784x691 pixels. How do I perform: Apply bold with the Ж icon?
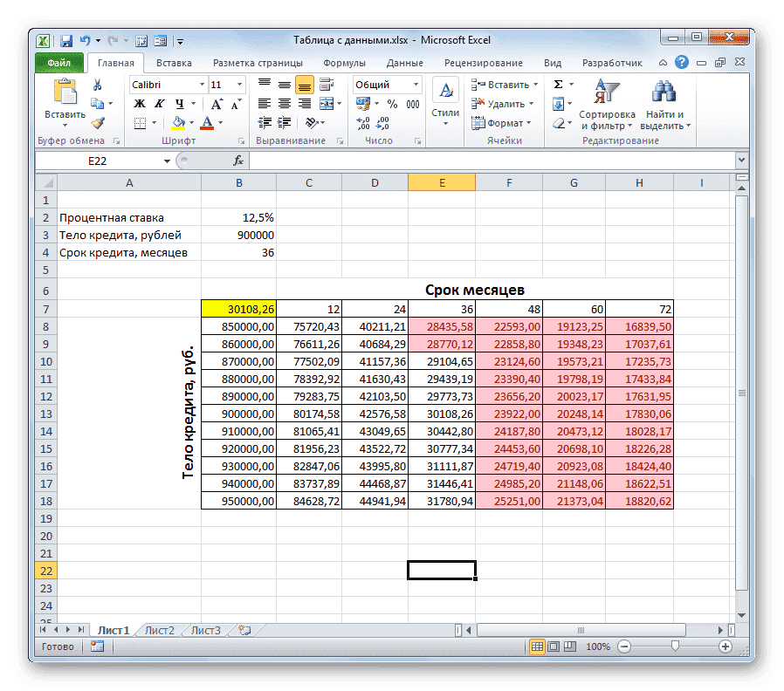pyautogui.click(x=138, y=101)
